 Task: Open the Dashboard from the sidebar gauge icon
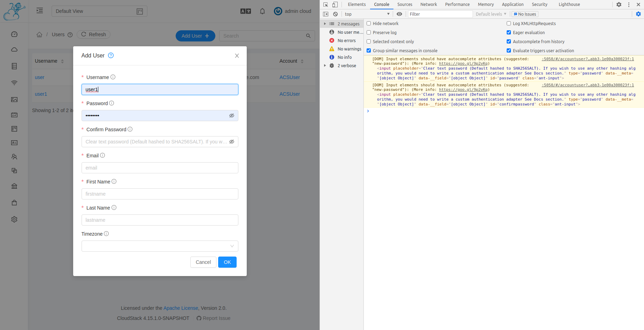tap(14, 34)
